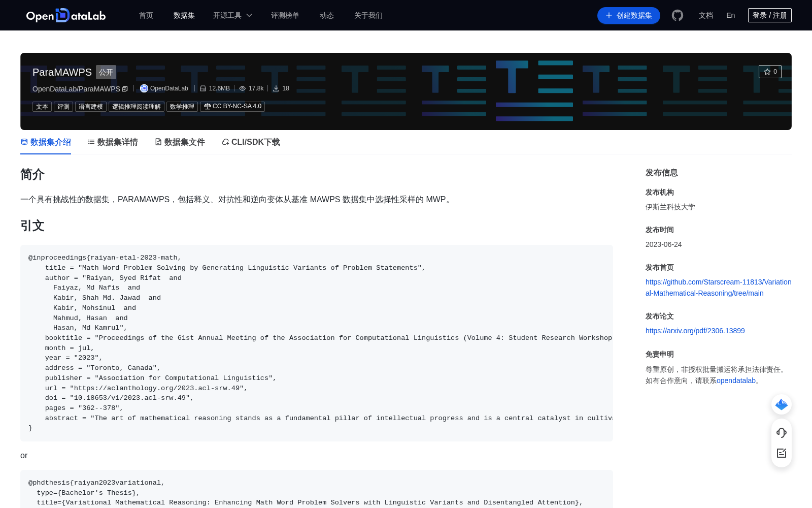Click the CC BY-NC-SA 4.0 license tag
The height and width of the screenshot is (508, 812).
232,107
